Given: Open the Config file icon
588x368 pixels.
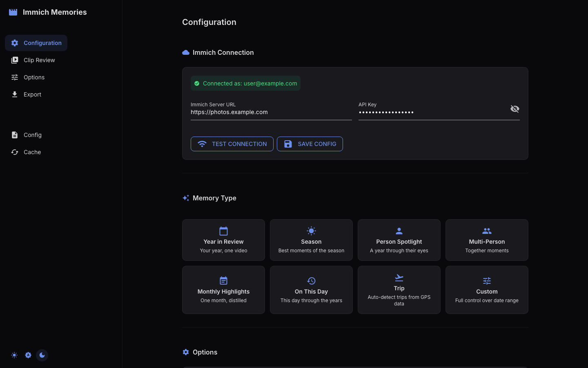Looking at the screenshot, I should coord(15,135).
